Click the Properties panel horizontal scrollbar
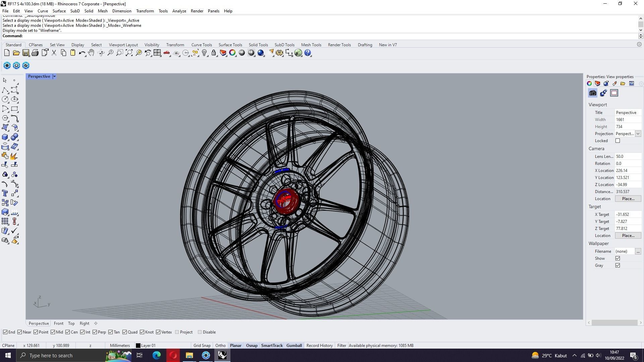Image resolution: width=644 pixels, height=362 pixels. pos(614,323)
